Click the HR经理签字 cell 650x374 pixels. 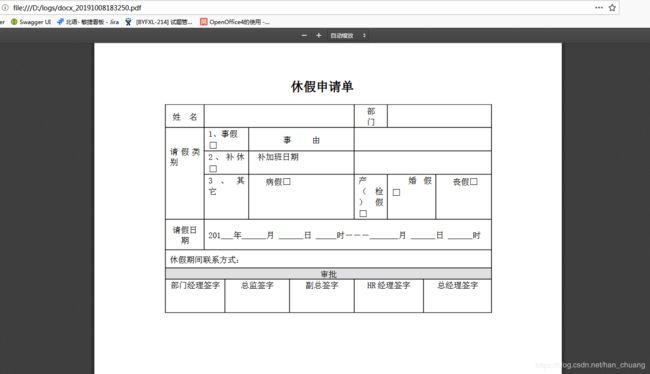(389, 296)
